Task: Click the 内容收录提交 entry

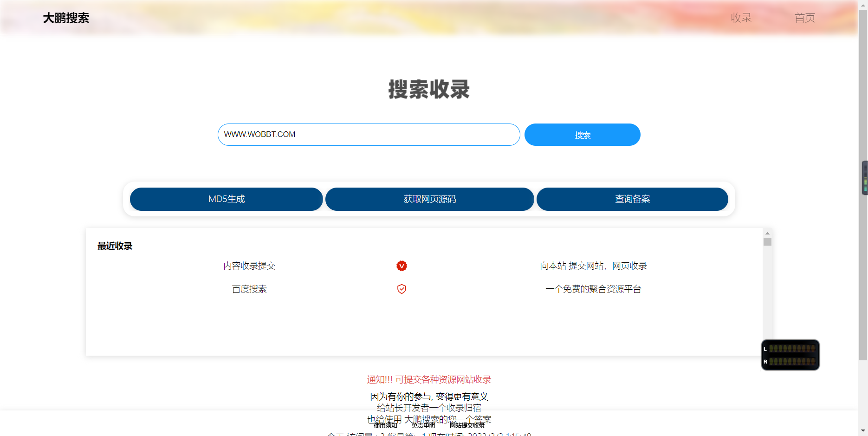Action: pos(249,266)
